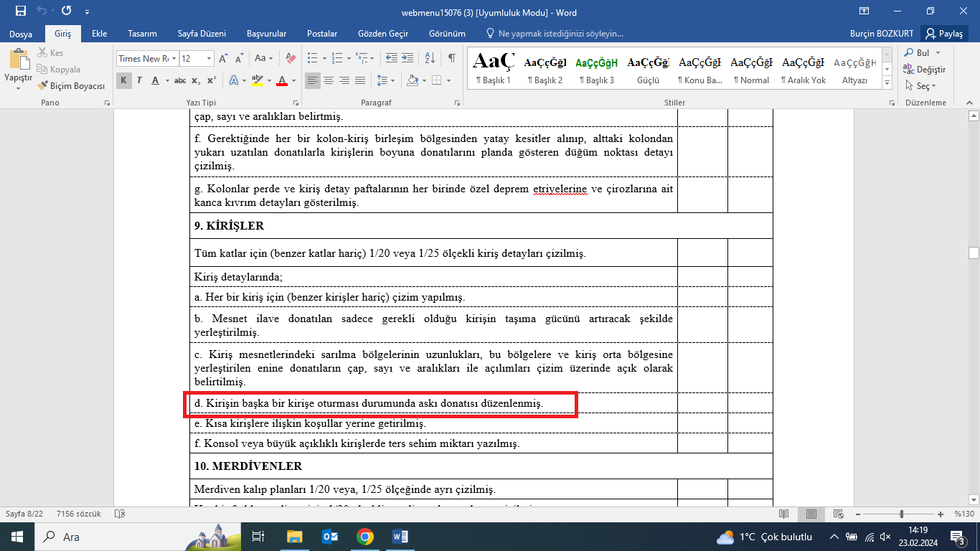Click the Yapıştır paste icon

click(x=18, y=60)
